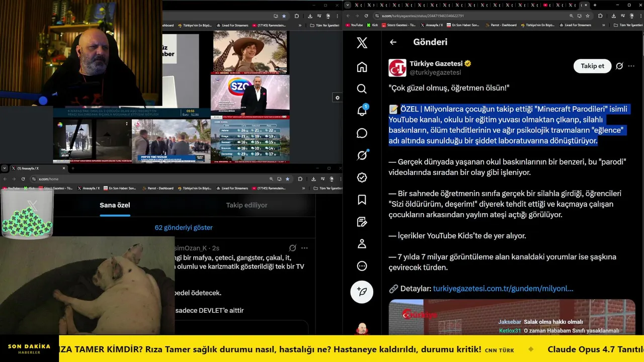Click Takip et follow button

click(x=592, y=66)
